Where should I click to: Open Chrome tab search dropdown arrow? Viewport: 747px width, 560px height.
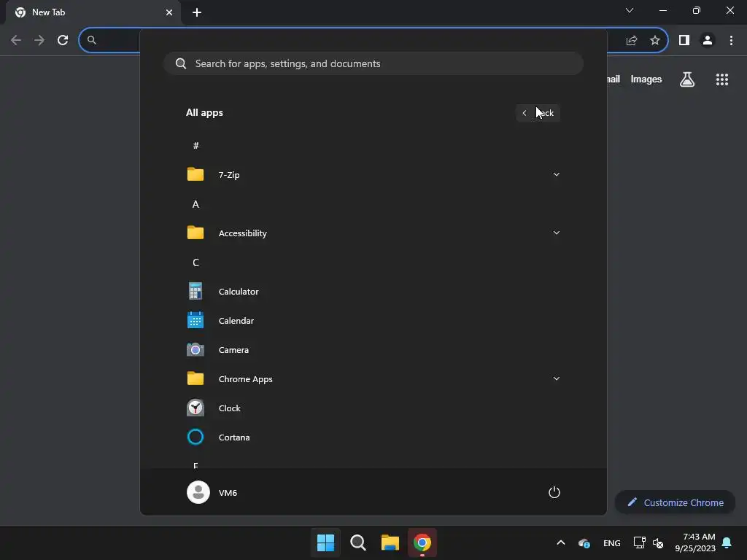point(630,10)
